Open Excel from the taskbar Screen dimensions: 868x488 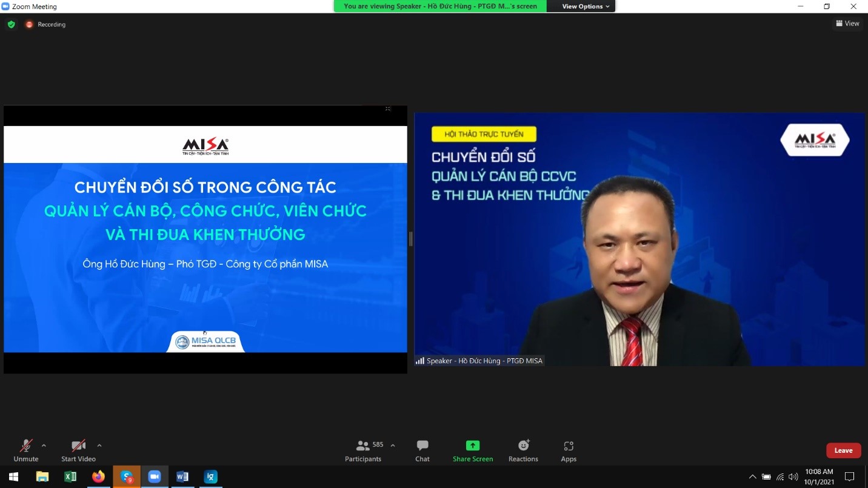[x=70, y=476]
